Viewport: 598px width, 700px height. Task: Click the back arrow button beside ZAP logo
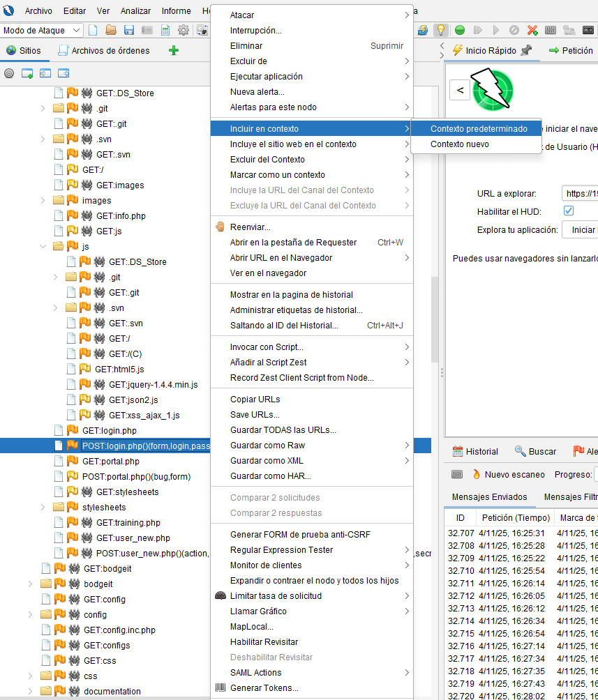pos(459,90)
